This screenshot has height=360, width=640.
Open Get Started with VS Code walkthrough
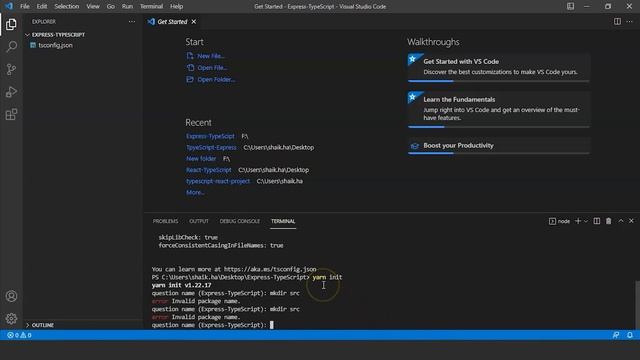[498, 67]
